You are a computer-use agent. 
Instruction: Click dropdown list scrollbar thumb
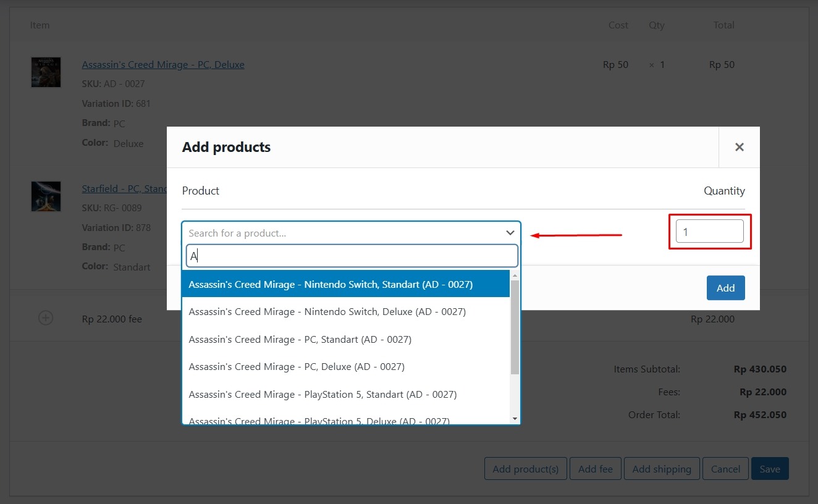[515, 327]
